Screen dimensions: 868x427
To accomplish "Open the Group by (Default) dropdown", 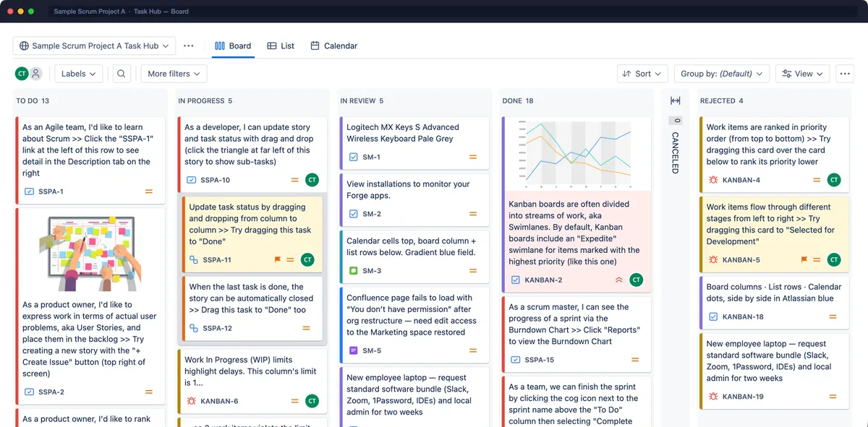I will (722, 74).
